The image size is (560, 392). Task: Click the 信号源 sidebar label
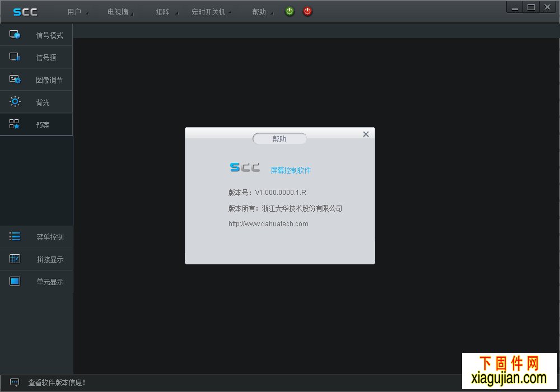[x=46, y=58]
